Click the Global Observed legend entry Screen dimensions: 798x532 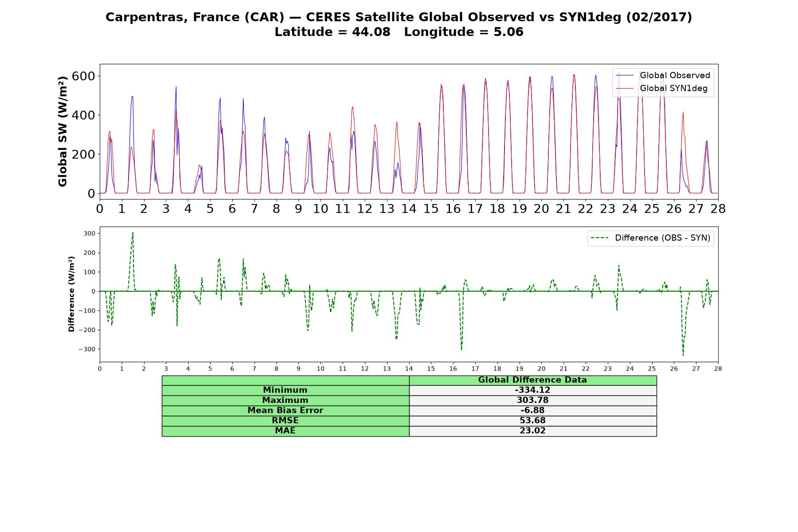663,75
